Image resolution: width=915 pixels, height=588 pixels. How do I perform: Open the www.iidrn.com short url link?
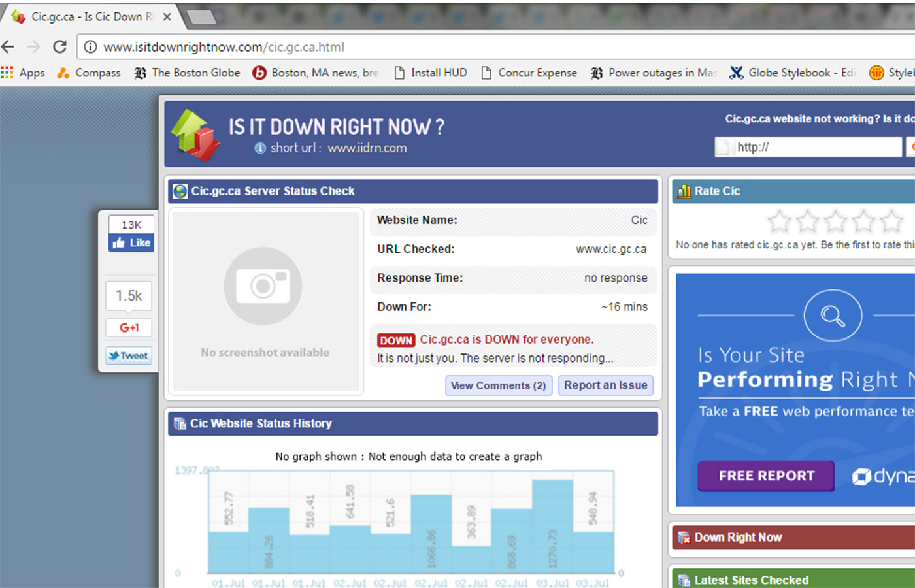coord(367,148)
